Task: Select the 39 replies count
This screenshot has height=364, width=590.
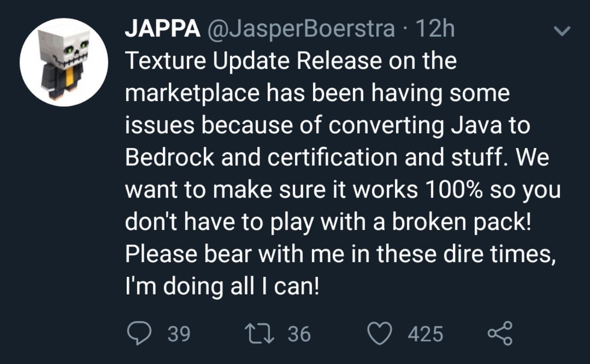Action: [x=179, y=334]
